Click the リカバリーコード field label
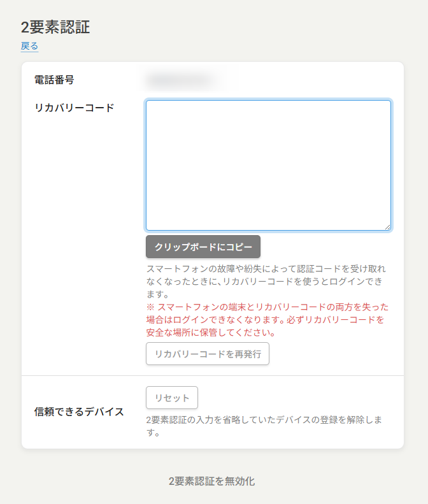This screenshot has height=504, width=428. tap(74, 108)
